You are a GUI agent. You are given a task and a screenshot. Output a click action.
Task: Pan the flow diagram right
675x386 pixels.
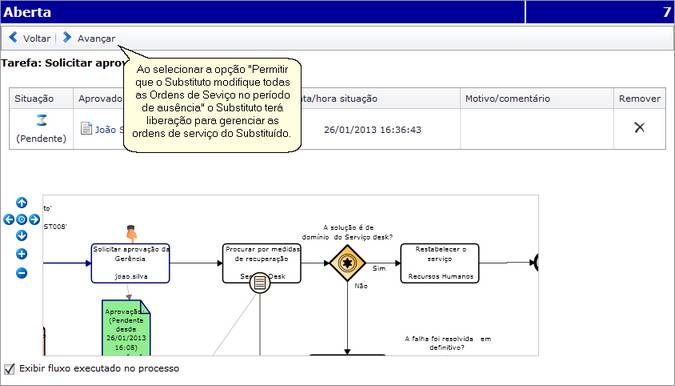[34, 220]
